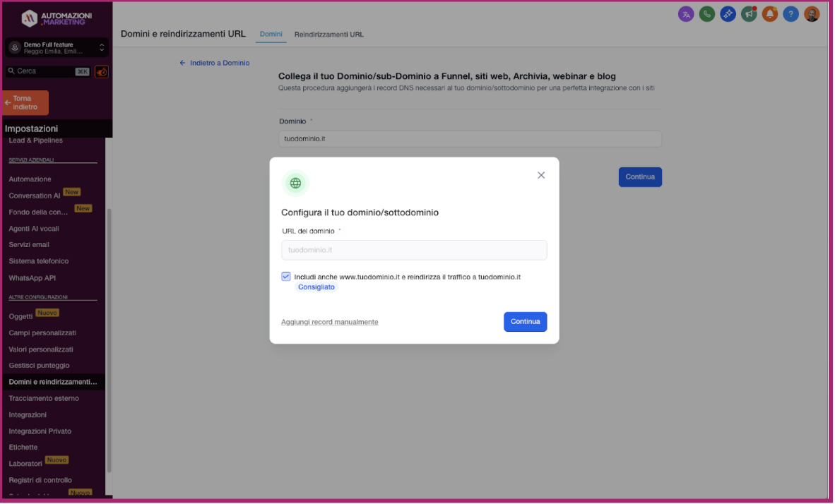This screenshot has height=504, width=835.
Task: Select the Domini tab
Action: point(271,34)
